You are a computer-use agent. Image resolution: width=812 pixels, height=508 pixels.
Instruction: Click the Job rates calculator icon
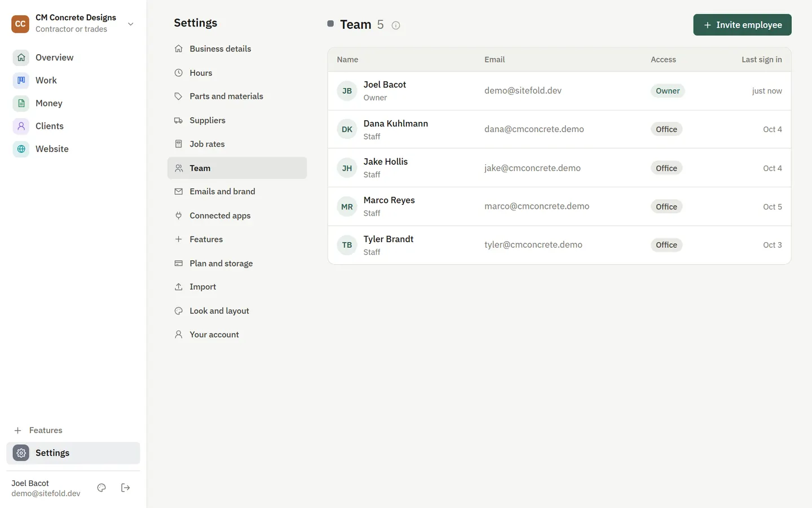tap(179, 144)
